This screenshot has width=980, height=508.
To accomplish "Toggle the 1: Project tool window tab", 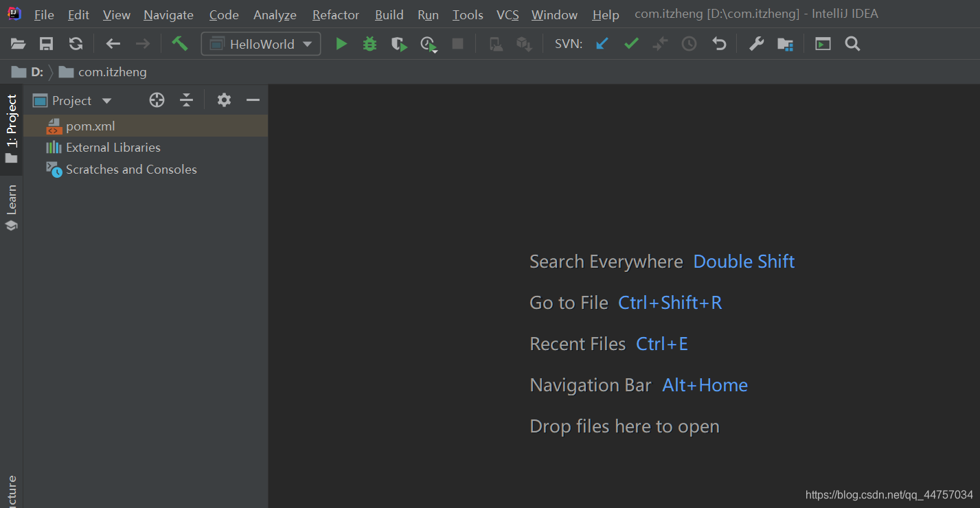I will point(12,128).
